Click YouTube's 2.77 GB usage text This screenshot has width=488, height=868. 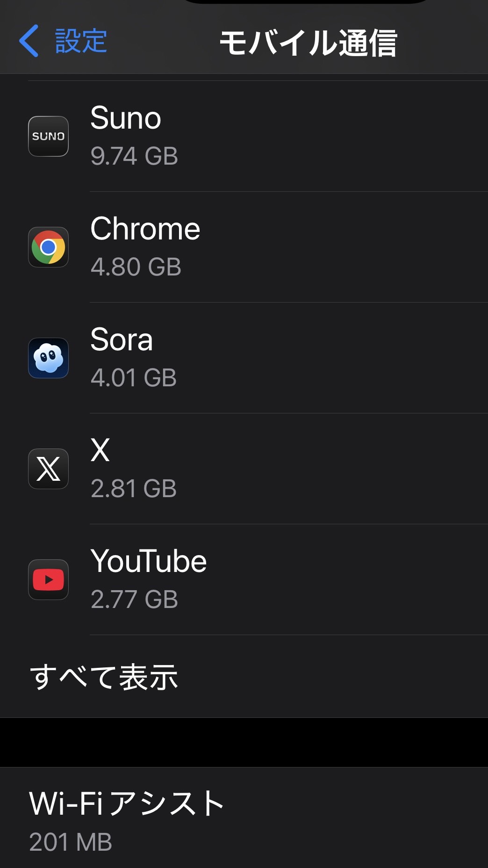pos(134,599)
